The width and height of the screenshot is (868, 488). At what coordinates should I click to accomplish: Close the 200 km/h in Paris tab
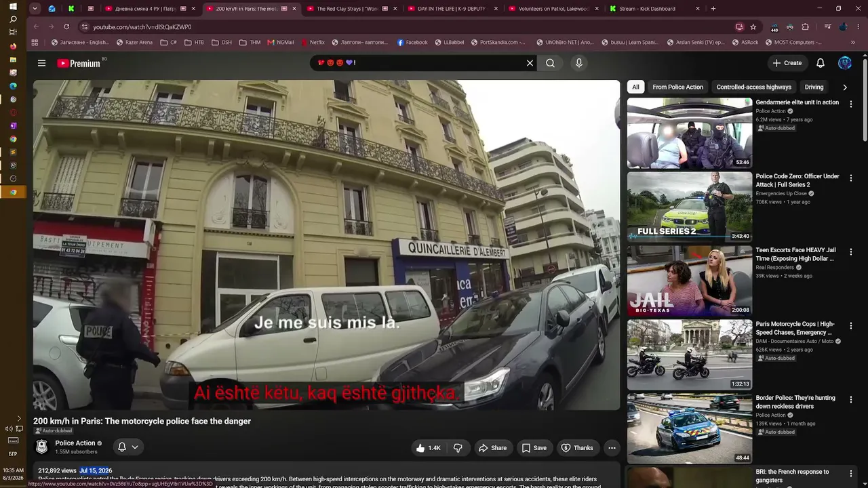coord(294,9)
